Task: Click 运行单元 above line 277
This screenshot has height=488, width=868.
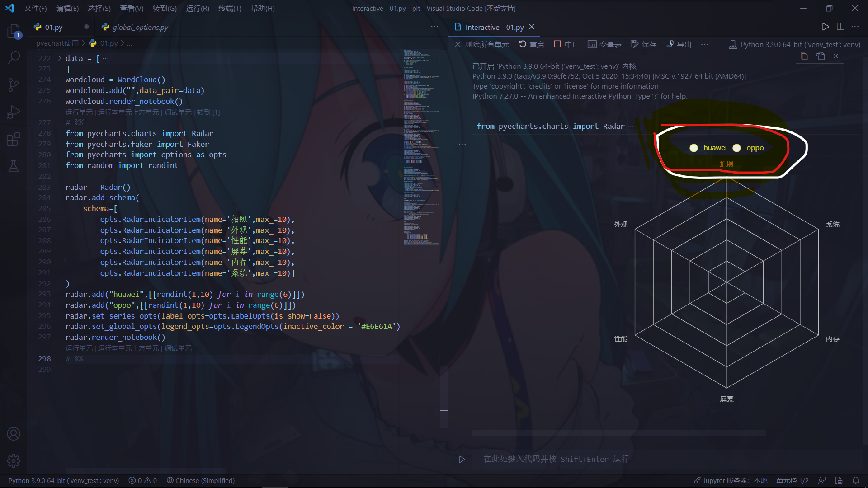Action: tap(79, 112)
